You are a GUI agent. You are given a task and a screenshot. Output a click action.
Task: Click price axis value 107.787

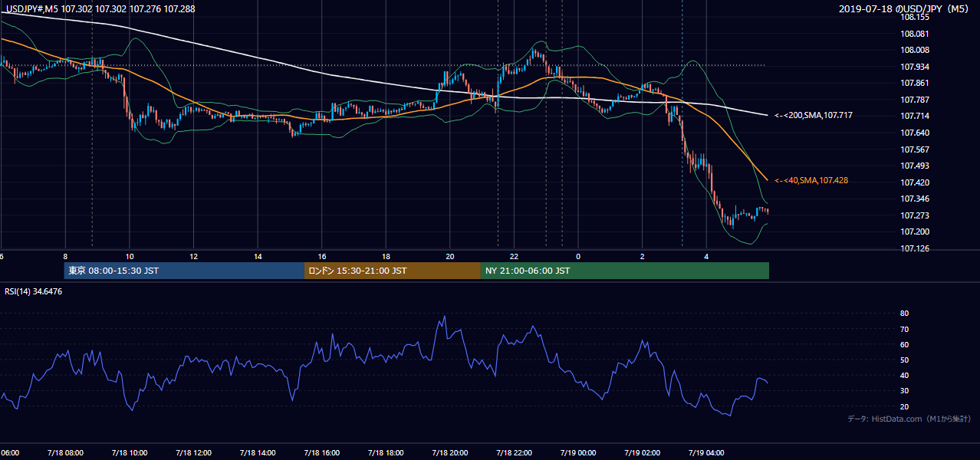(x=914, y=100)
